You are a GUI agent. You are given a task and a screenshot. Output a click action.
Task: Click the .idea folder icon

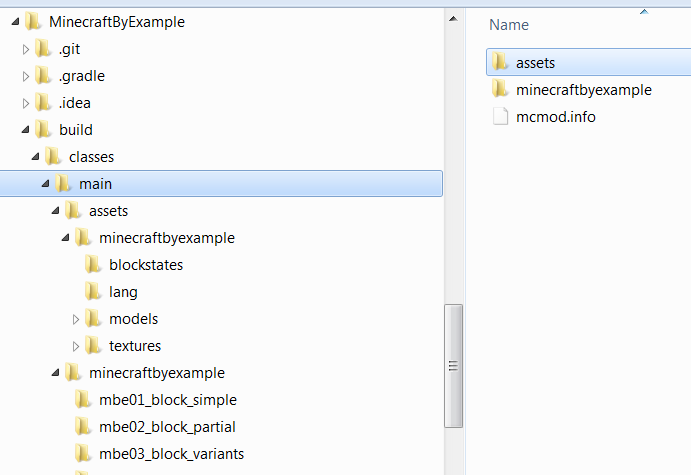click(x=43, y=102)
